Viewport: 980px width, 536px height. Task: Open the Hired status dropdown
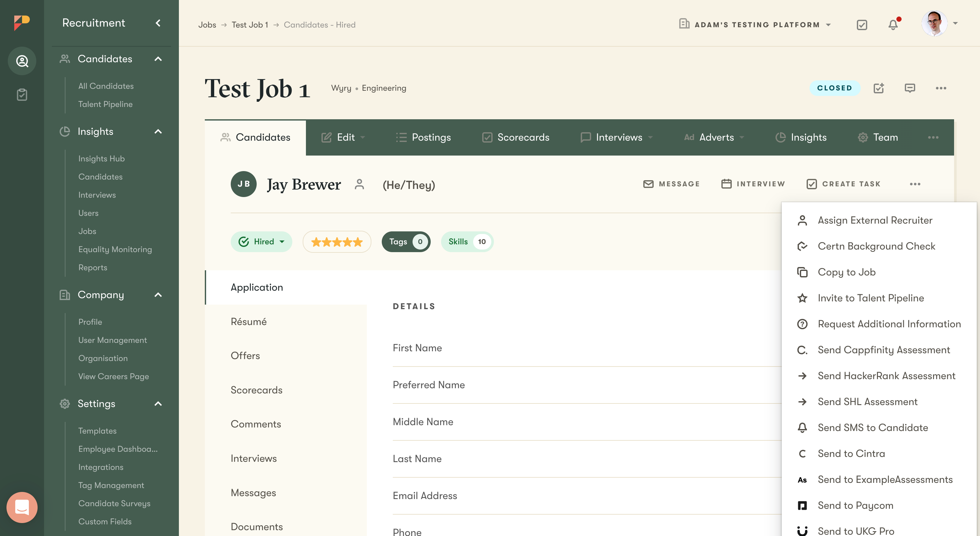tap(261, 241)
